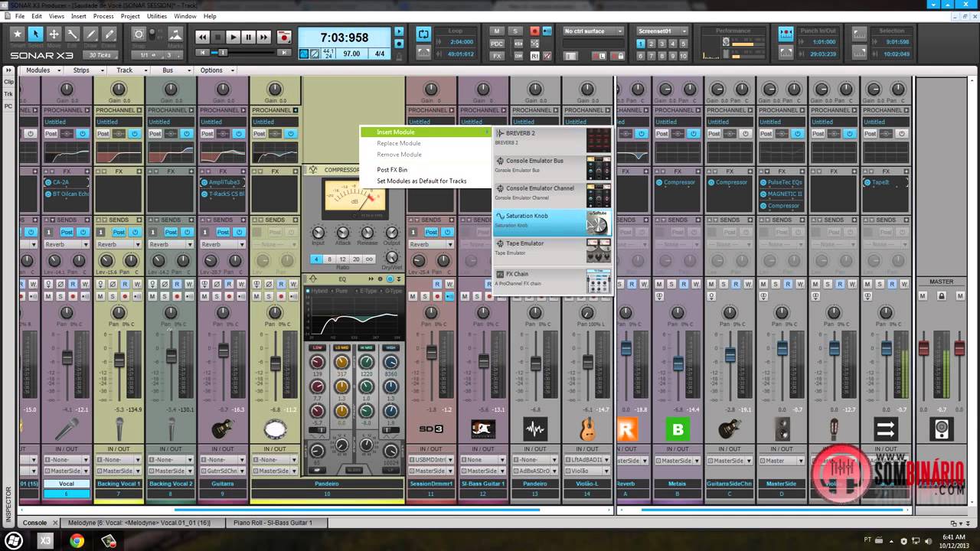Select the Smart tool star icon

coord(17,34)
